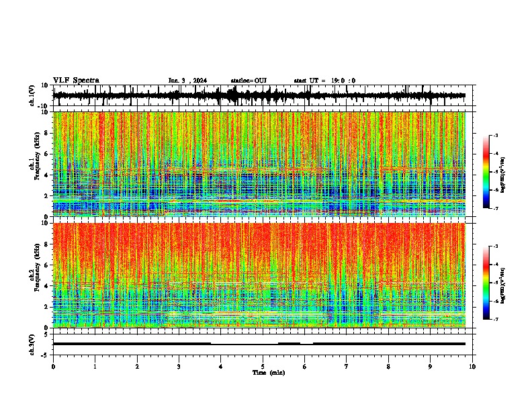Screen dimensions: 532x411
Task: Click inside the ch.1 spectrogram panel
Action: click(259, 164)
